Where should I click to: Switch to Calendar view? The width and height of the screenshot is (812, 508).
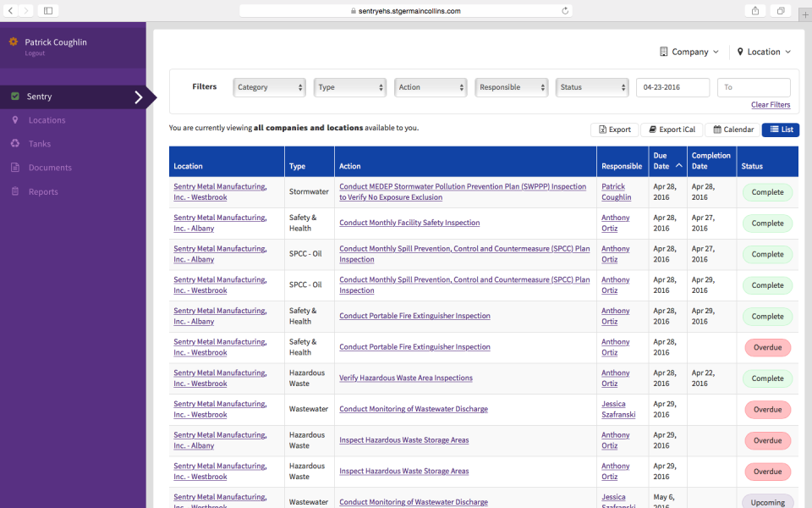coord(732,130)
